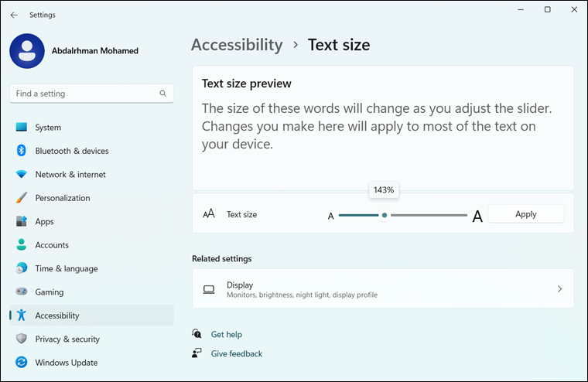This screenshot has height=382, width=588.
Task: Click the Privacy & security shield icon
Action: [21, 339]
